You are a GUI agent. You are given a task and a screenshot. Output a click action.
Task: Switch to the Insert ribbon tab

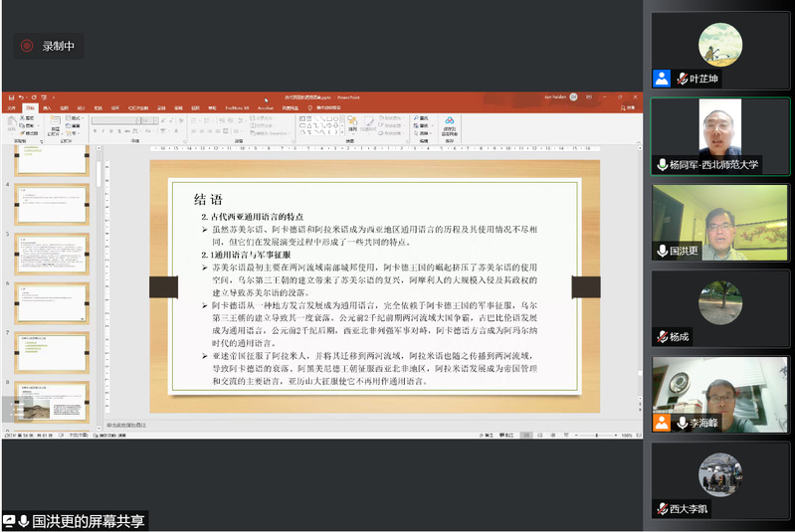click(x=47, y=107)
